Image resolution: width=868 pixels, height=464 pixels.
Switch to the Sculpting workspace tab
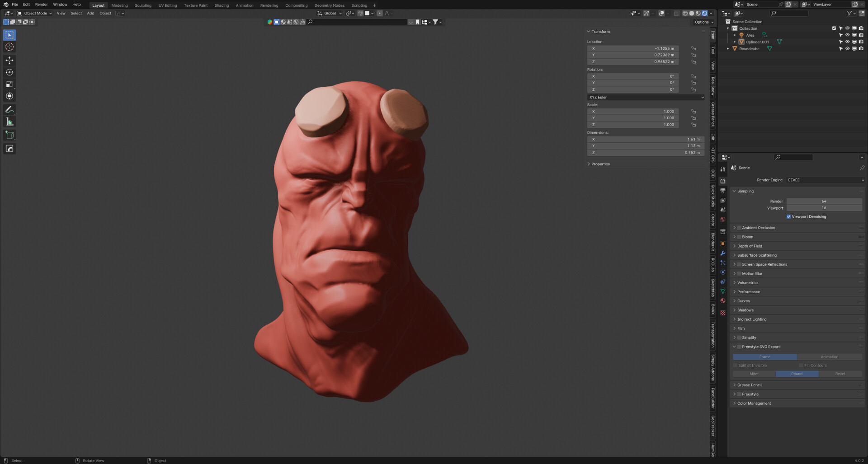click(x=143, y=5)
